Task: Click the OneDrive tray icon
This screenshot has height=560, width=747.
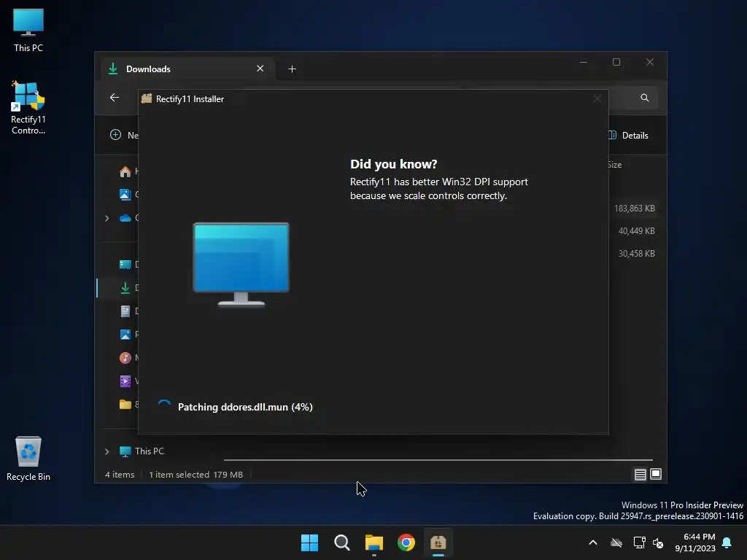Action: (x=616, y=542)
